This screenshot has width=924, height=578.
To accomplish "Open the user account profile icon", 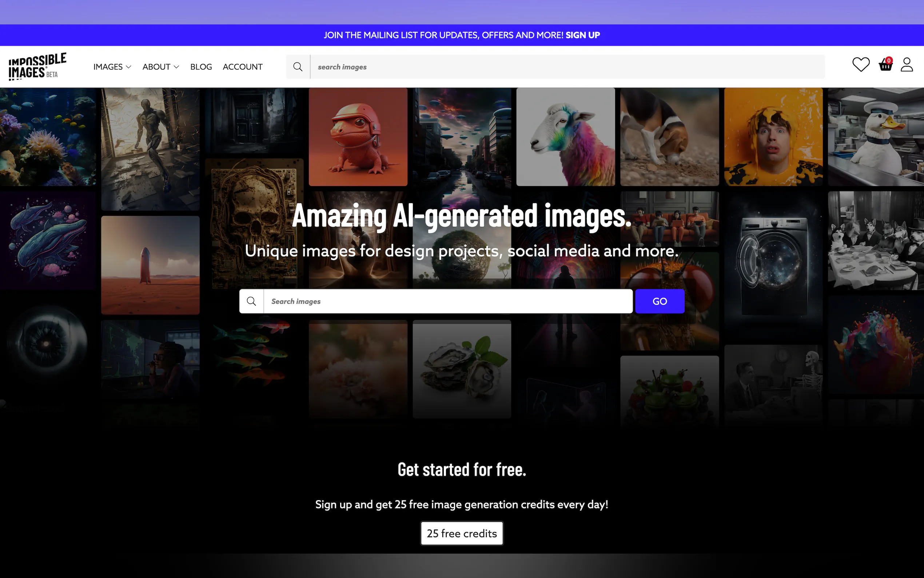I will (907, 65).
